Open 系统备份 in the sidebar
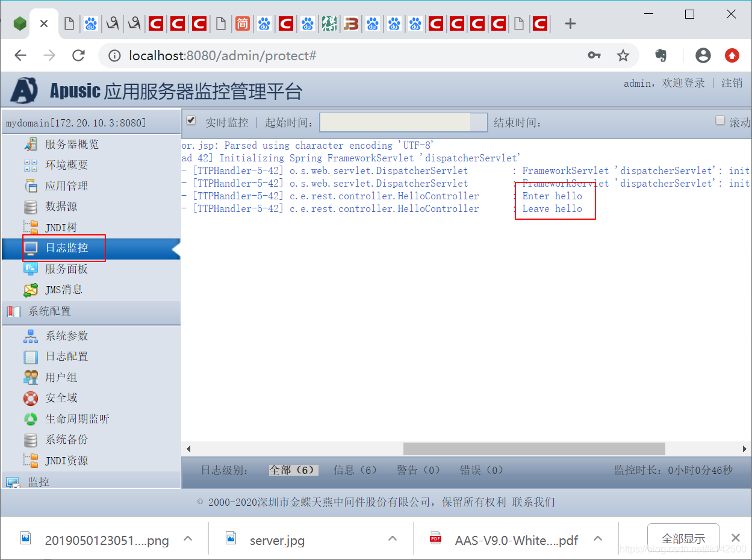This screenshot has height=560, width=752. pyautogui.click(x=66, y=440)
